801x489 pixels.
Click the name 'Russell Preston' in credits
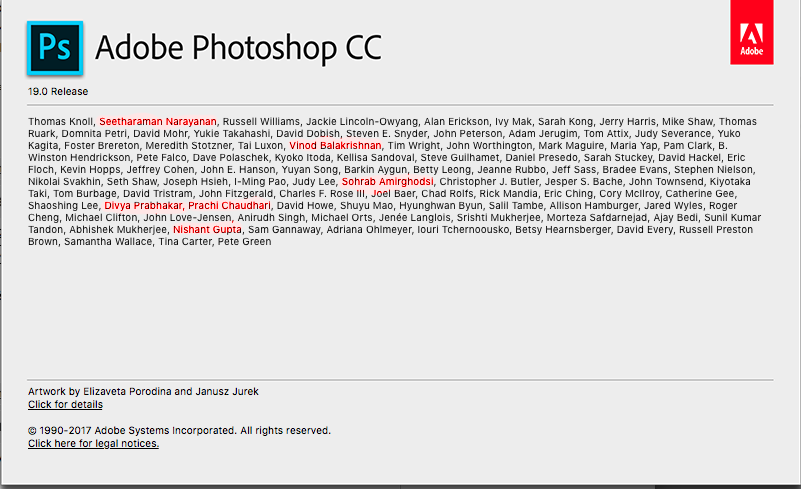(716, 229)
